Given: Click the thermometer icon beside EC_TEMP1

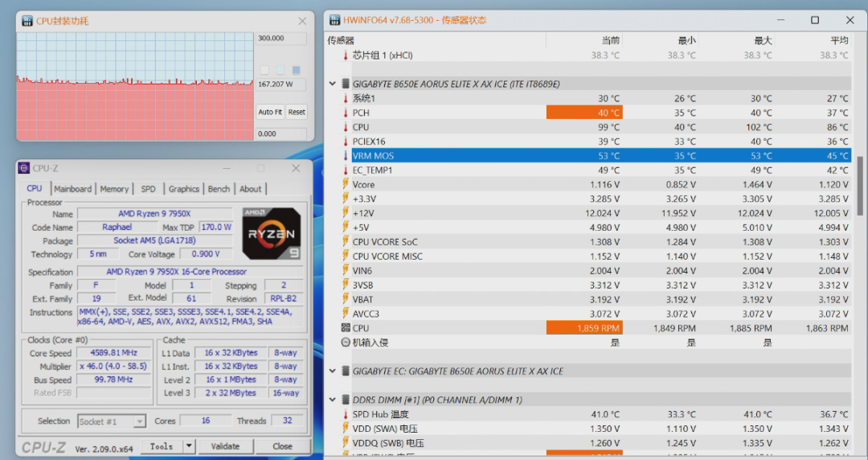Looking at the screenshot, I should pyautogui.click(x=346, y=170).
